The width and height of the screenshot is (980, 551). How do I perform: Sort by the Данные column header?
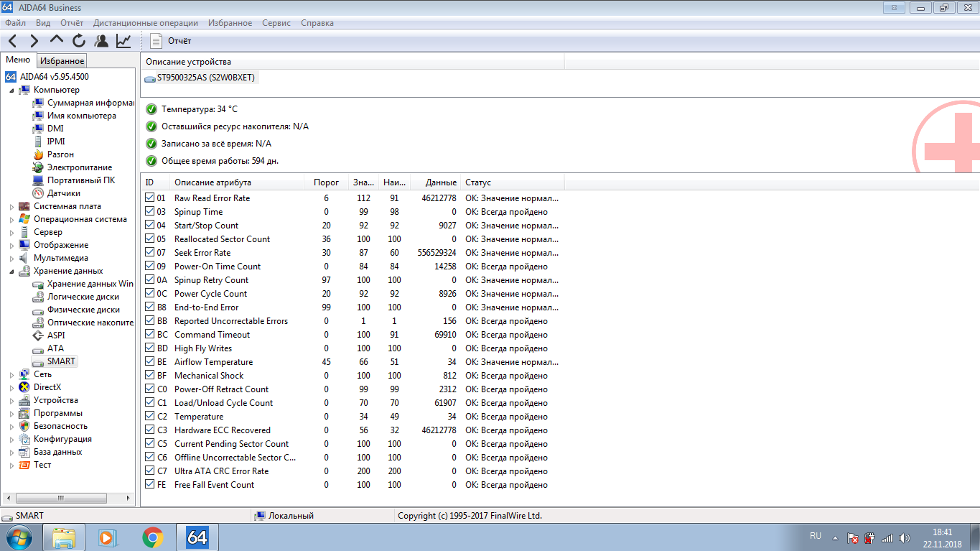click(435, 182)
